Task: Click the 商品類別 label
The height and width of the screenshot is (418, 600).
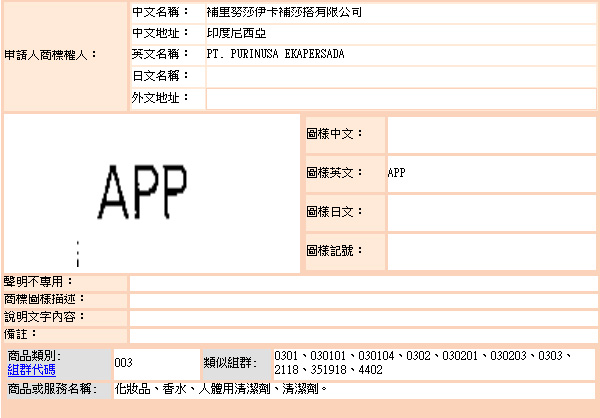Action: (x=34, y=356)
